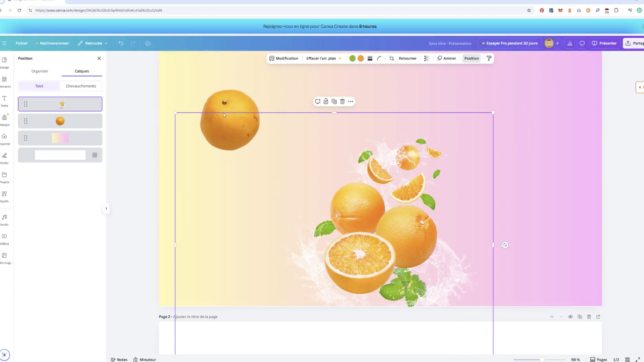Lock the selected element
This screenshot has height=362, width=644.
(x=326, y=102)
